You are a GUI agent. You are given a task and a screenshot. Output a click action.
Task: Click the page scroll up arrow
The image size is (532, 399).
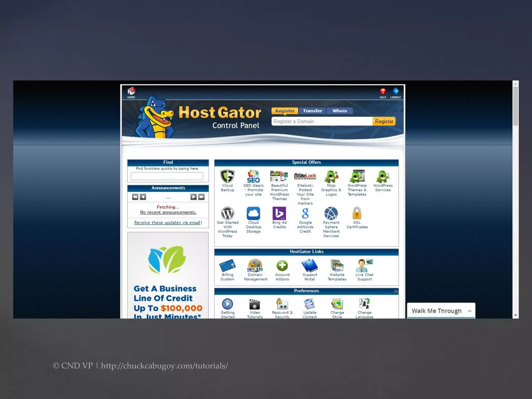coord(516,84)
